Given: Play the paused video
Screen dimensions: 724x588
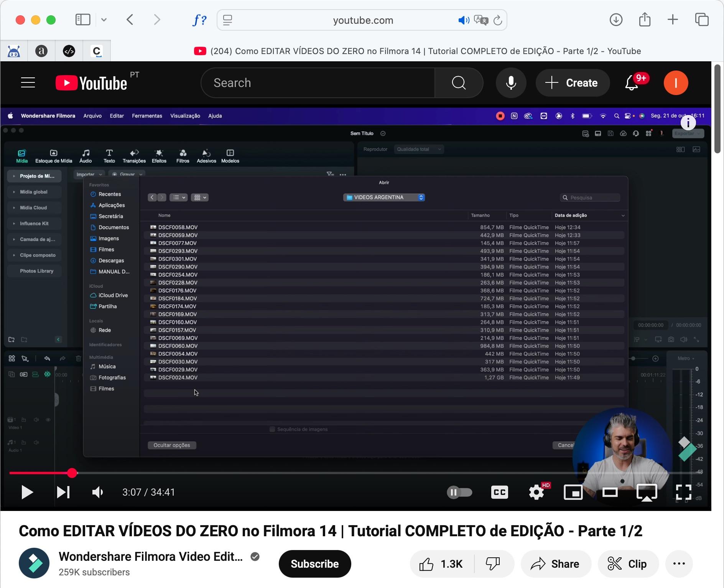Looking at the screenshot, I should coord(27,492).
